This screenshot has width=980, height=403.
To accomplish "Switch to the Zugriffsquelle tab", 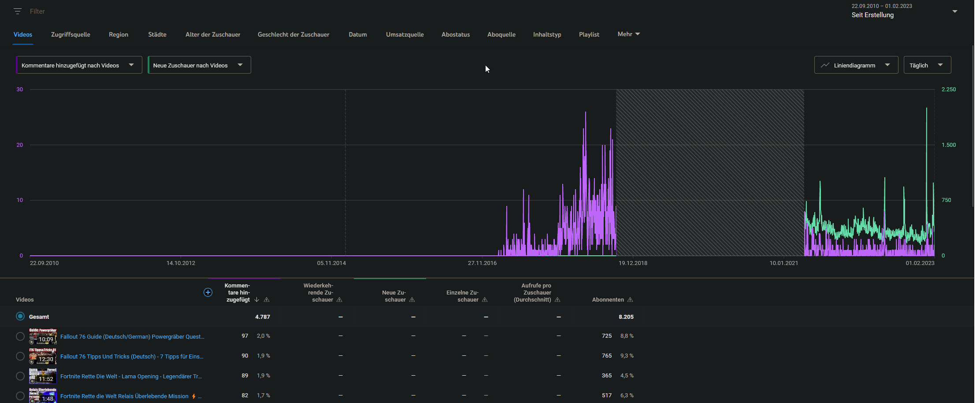I will (71, 34).
